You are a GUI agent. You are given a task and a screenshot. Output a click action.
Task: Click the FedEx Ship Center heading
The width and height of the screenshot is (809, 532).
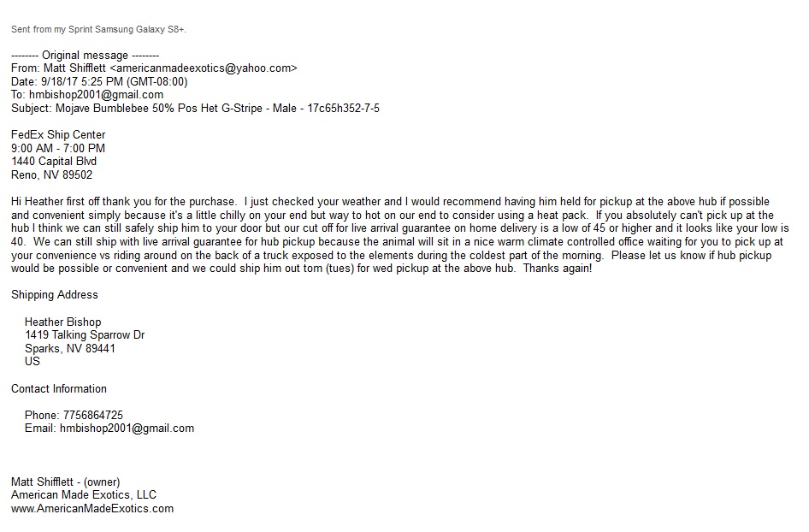(58, 134)
